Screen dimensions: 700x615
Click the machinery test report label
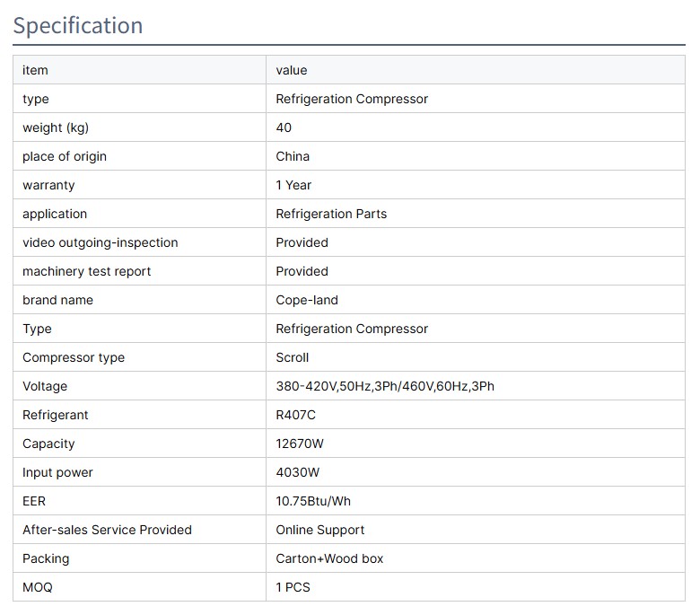coord(86,271)
